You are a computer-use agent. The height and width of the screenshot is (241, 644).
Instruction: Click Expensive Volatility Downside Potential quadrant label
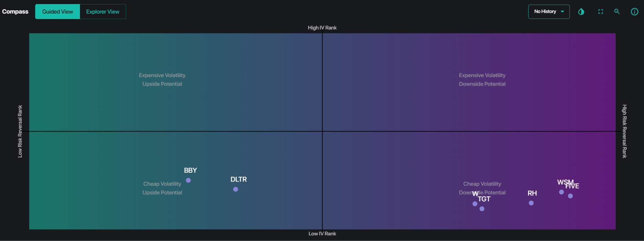pyautogui.click(x=482, y=80)
